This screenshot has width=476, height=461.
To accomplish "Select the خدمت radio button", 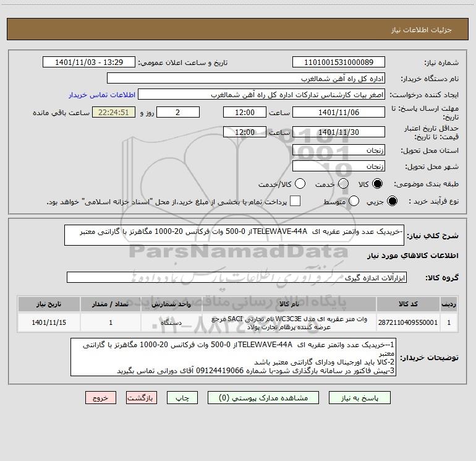I will (x=343, y=184).
